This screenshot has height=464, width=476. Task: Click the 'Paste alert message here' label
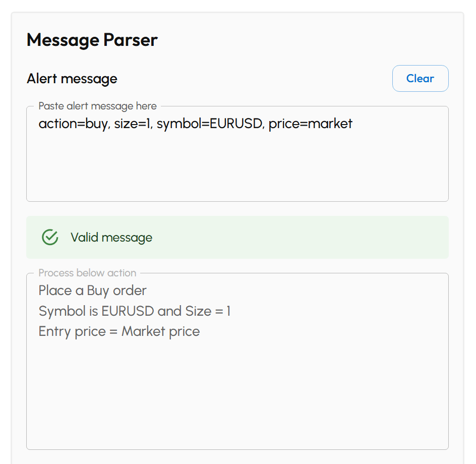[97, 106]
